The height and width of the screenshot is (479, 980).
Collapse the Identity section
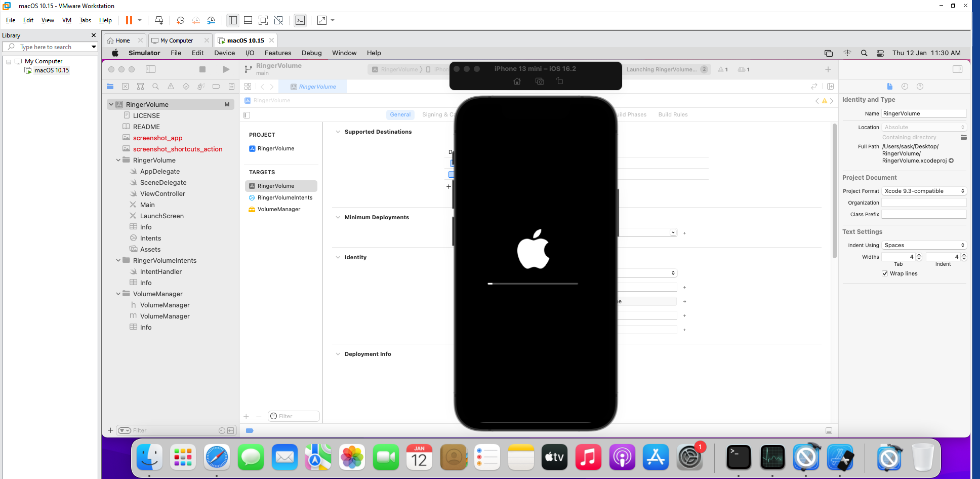pos(338,257)
